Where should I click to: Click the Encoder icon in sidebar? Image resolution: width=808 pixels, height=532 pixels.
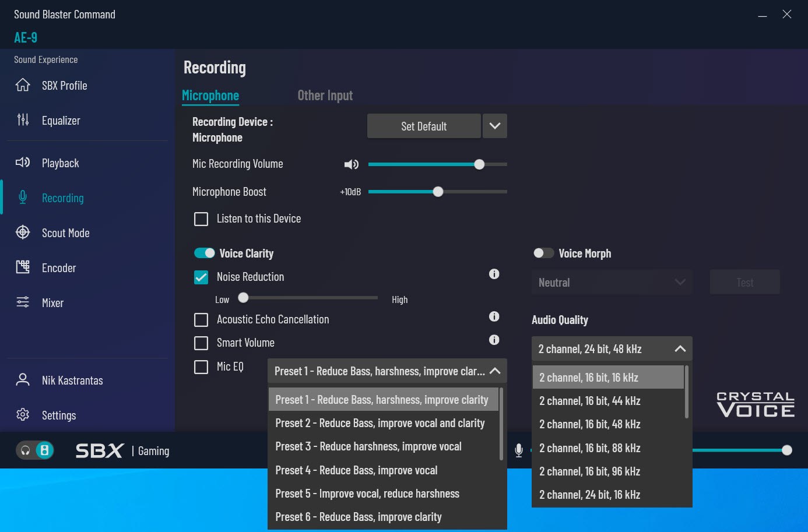point(23,267)
